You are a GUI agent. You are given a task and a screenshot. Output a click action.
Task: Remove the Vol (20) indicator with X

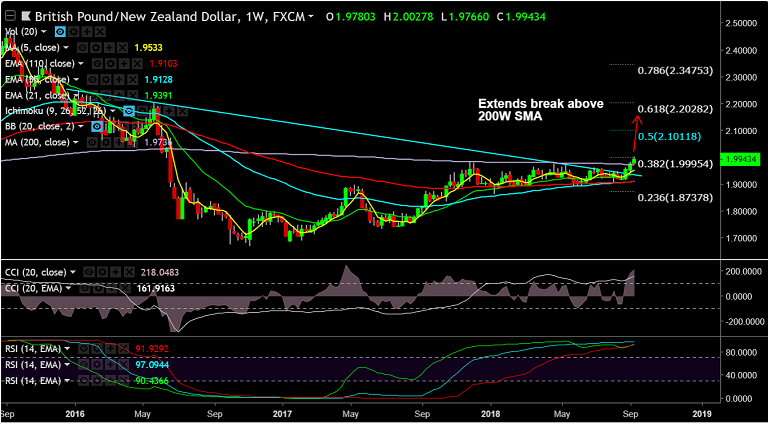pyautogui.click(x=100, y=32)
